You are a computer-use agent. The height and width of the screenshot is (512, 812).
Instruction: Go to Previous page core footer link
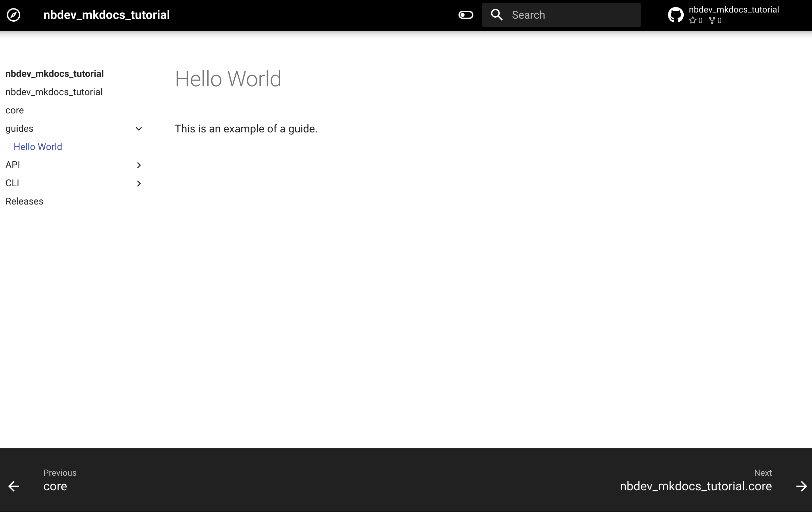pos(55,486)
